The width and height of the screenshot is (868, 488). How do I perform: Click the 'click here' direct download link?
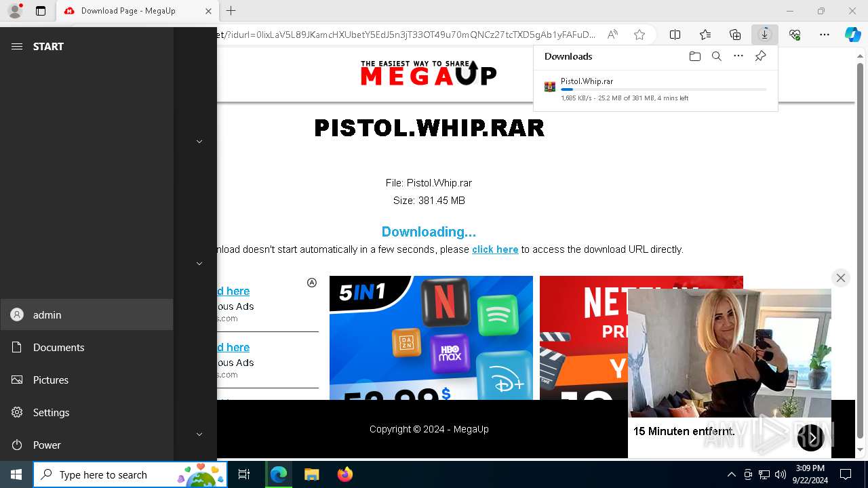(495, 249)
